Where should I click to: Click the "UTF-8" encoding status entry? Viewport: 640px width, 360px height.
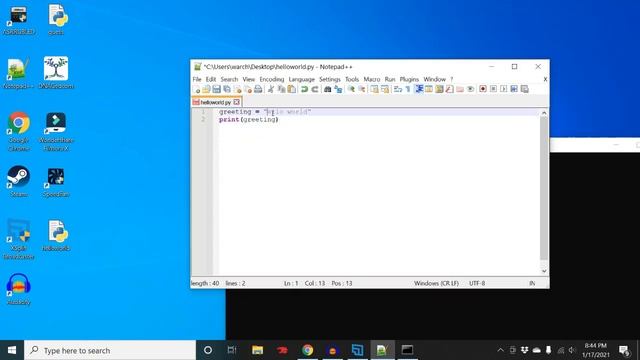477,283
